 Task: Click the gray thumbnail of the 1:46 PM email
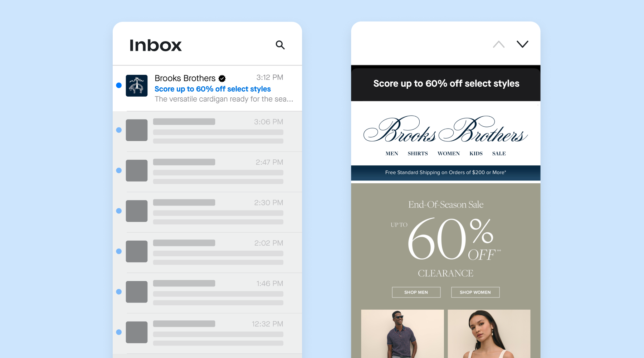pos(136,291)
